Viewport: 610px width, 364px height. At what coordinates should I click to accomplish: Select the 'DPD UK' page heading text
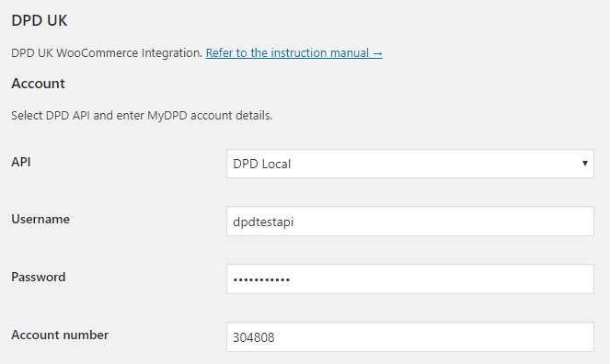[40, 20]
